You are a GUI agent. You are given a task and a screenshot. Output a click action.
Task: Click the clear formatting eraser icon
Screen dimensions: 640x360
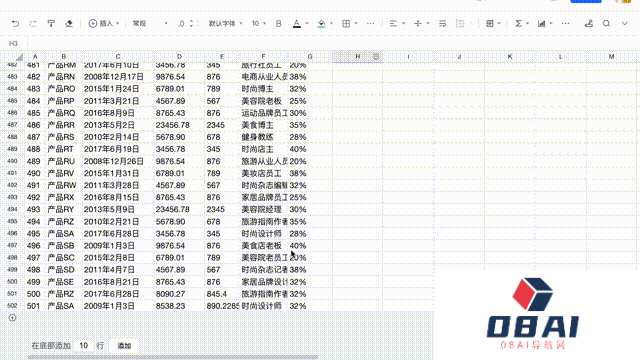coord(69,24)
